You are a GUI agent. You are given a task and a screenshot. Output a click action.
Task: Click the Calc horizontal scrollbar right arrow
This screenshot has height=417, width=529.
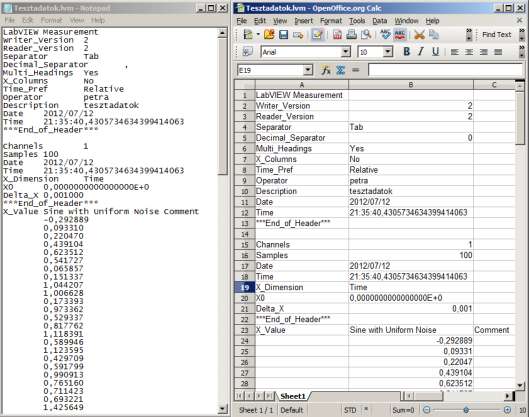(x=508, y=396)
